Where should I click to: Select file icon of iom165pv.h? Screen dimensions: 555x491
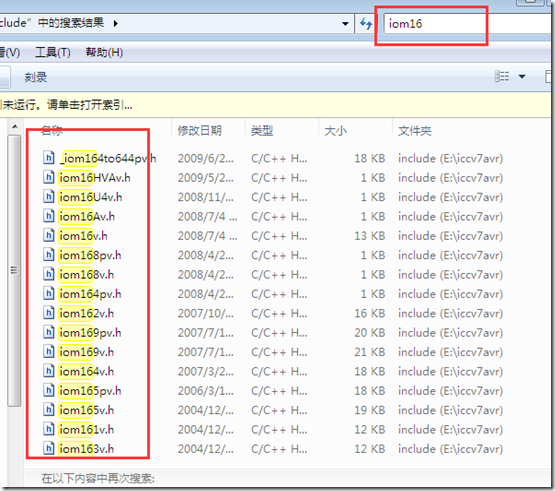pyautogui.click(x=49, y=390)
